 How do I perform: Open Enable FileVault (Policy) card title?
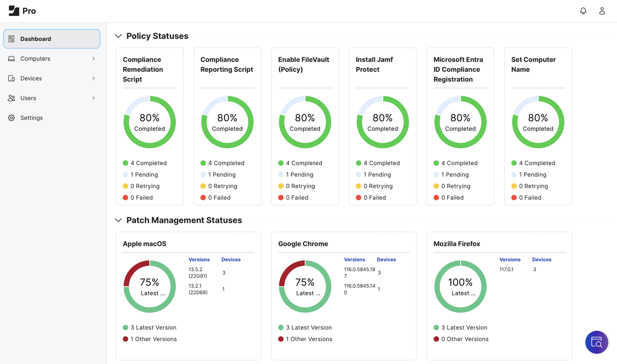tap(304, 64)
